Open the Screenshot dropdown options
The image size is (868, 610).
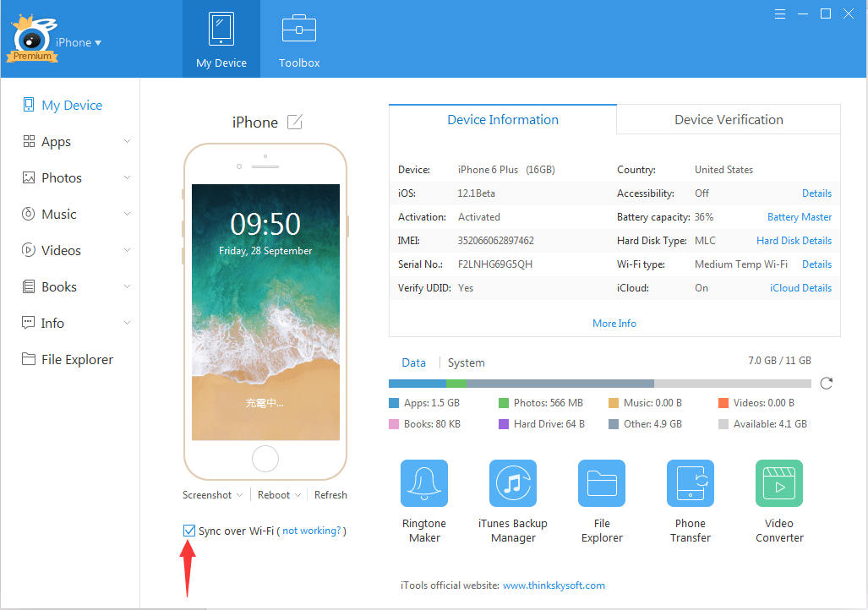(x=212, y=495)
